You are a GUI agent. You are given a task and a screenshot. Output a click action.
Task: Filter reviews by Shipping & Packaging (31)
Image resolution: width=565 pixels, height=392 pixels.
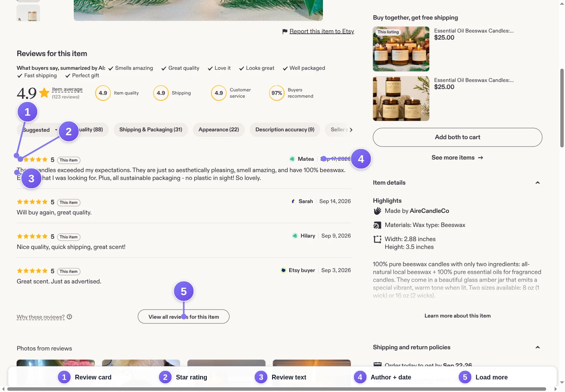coord(151,130)
